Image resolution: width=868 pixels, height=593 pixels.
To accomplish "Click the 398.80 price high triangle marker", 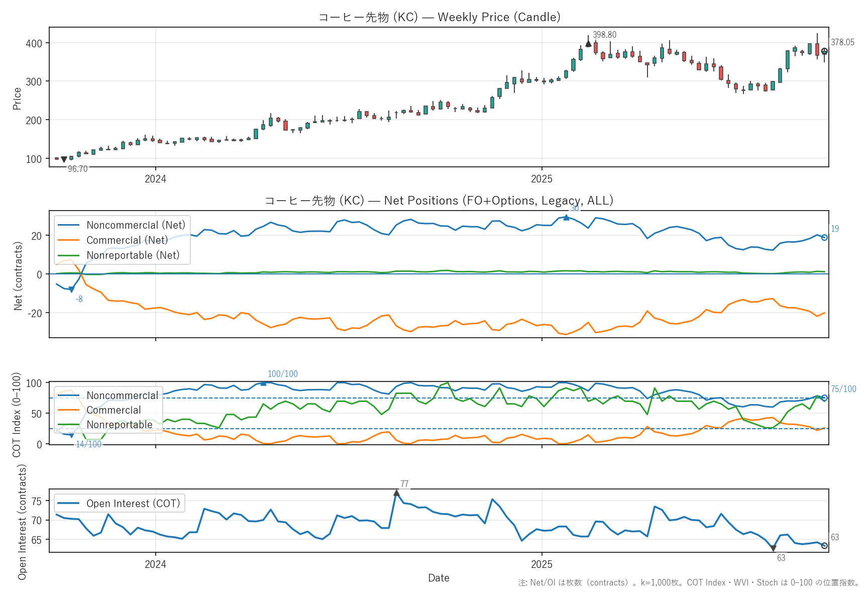I will [x=588, y=44].
